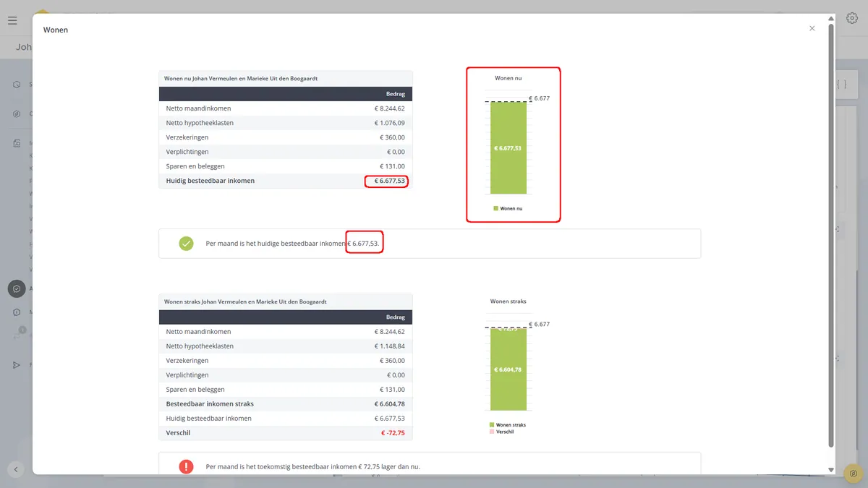Open the settings gear icon
This screenshot has width=868, height=488.
852,19
